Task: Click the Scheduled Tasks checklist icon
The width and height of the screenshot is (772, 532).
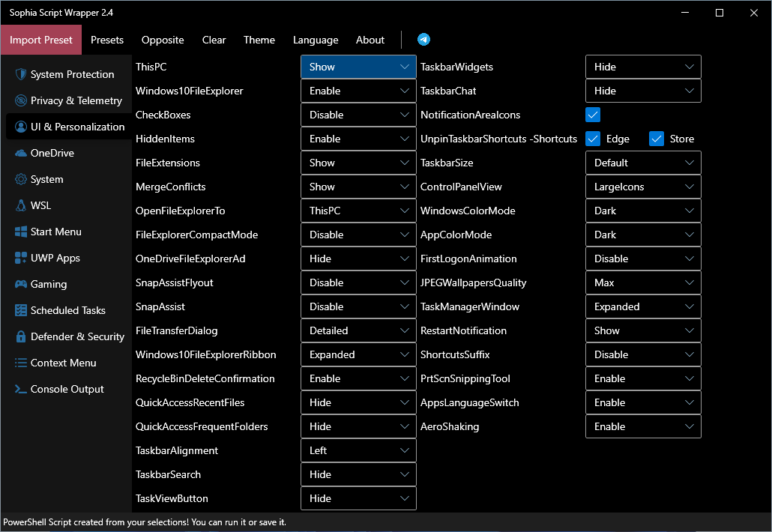Action: pyautogui.click(x=21, y=310)
